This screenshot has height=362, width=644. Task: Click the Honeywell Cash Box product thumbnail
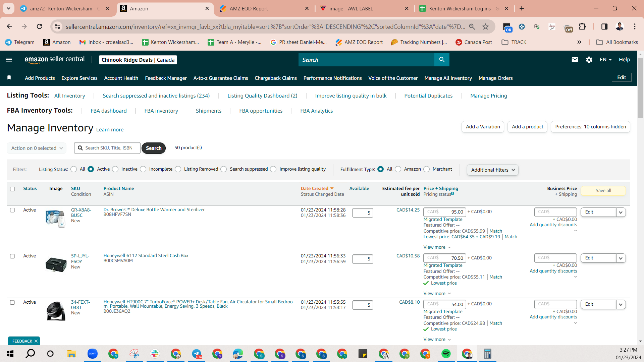[x=56, y=265]
